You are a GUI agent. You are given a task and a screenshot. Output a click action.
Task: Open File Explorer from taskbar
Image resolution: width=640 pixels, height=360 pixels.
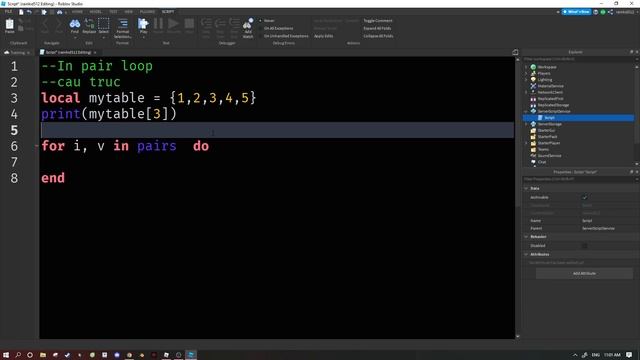point(42,355)
